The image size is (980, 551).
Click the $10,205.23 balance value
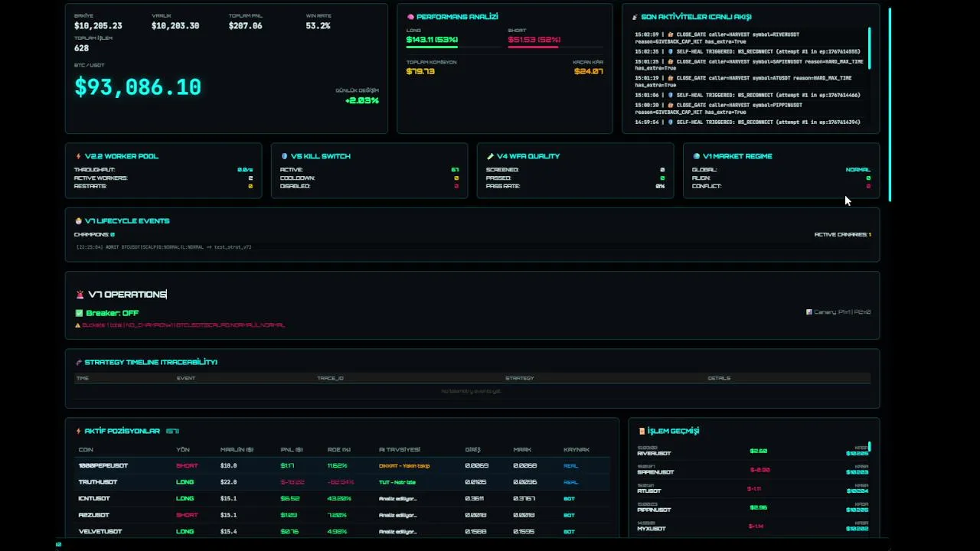(98, 25)
